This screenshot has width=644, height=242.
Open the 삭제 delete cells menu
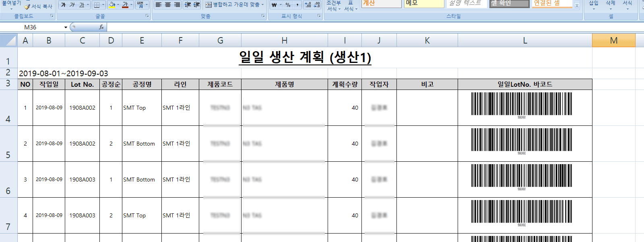point(611,5)
